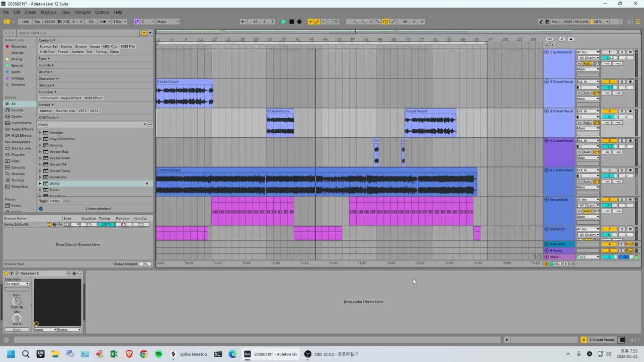Image resolution: width=644 pixels, height=362 pixels.
Task: Arm the 3 0 Lead Vocal track for recording
Action: (x=630, y=111)
